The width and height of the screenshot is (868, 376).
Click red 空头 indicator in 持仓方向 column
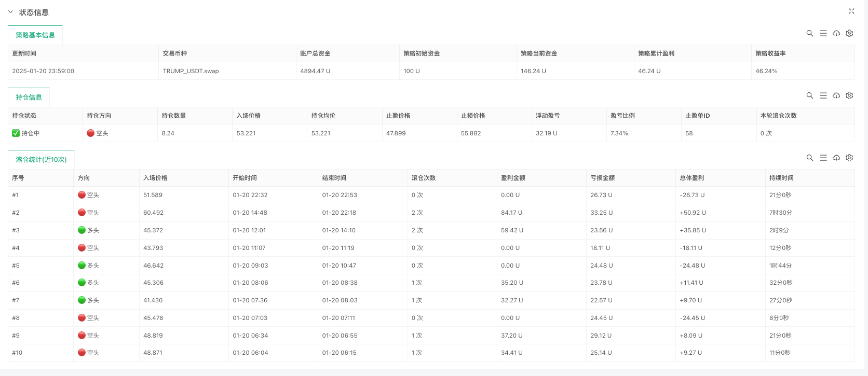(90, 133)
